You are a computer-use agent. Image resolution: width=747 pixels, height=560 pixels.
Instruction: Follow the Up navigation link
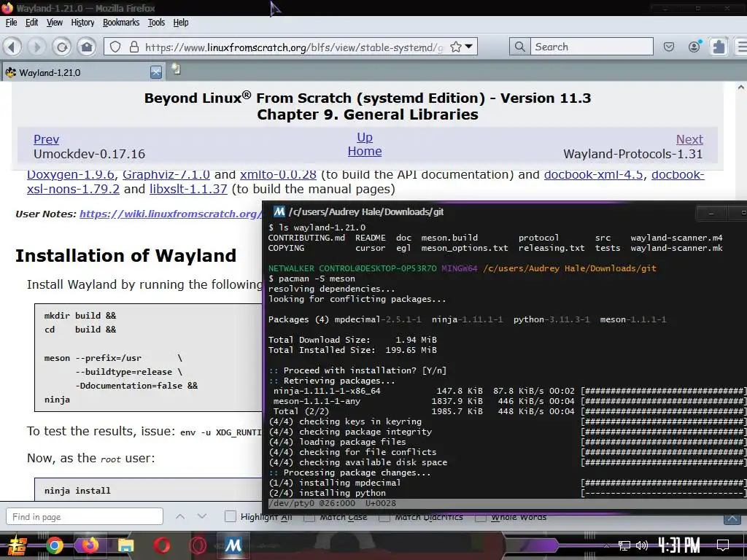[x=365, y=137]
